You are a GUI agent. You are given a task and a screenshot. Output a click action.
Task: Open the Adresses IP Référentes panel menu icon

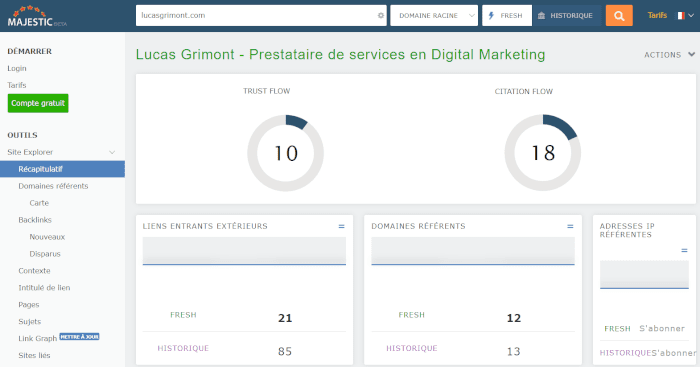point(684,250)
